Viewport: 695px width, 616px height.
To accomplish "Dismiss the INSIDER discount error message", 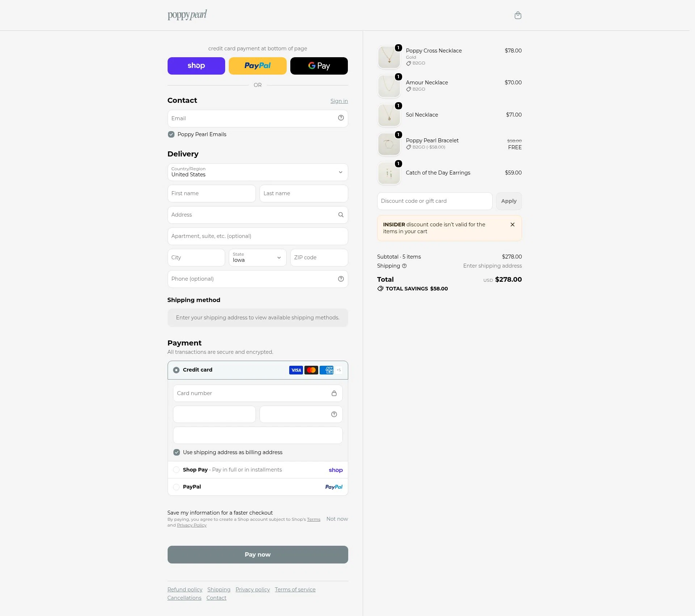I will click(512, 225).
